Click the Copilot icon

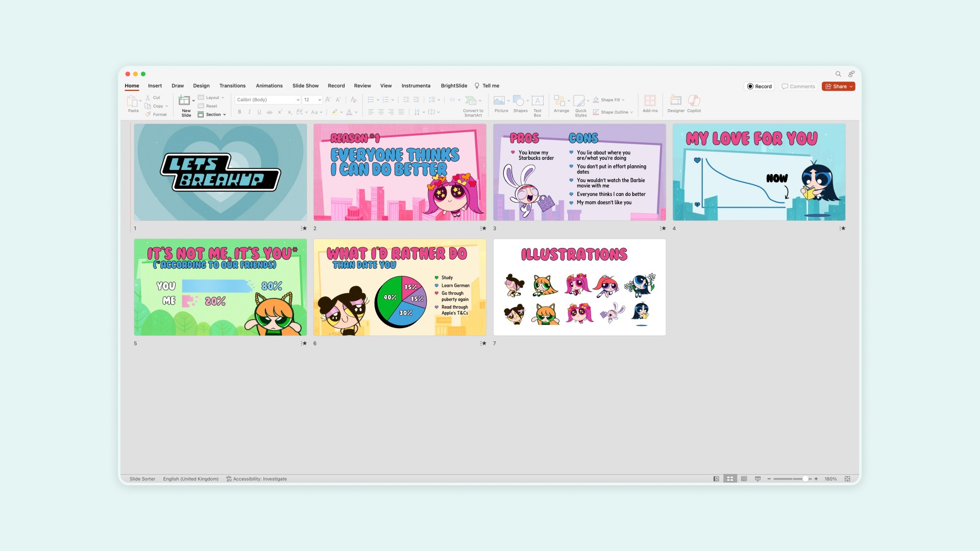click(x=694, y=101)
